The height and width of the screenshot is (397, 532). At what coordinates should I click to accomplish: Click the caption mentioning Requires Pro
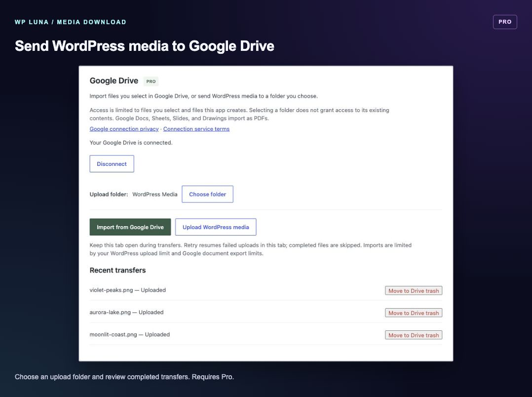(124, 377)
